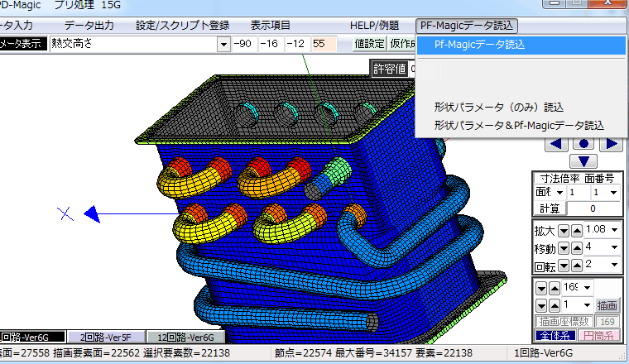Click the down blue arrow view button
629x364 pixels.
pyautogui.click(x=583, y=161)
